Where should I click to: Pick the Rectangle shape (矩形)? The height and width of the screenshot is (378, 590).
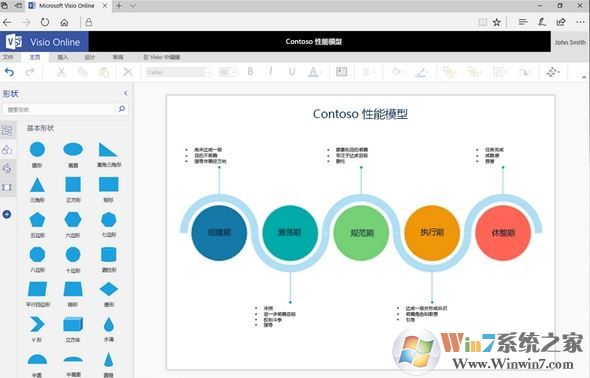click(108, 185)
